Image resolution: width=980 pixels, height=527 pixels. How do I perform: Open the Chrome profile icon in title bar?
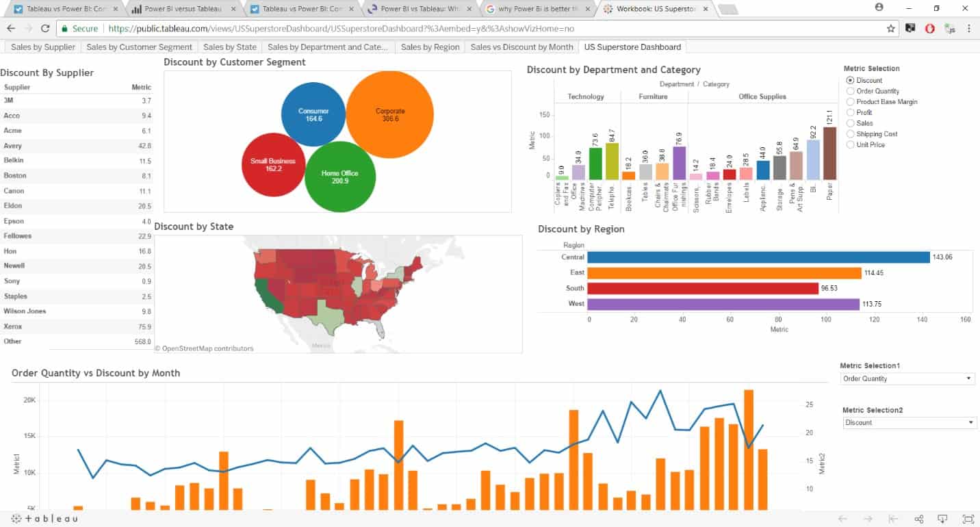[879, 7]
